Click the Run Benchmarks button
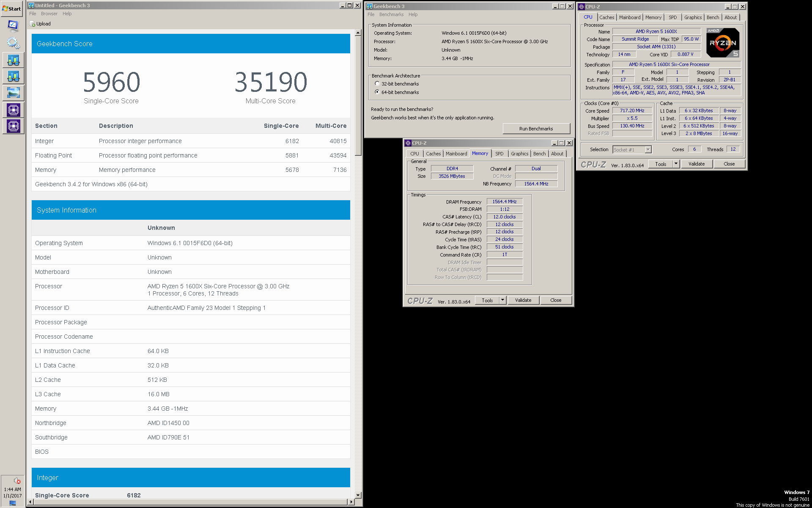The image size is (812, 508). click(x=536, y=129)
